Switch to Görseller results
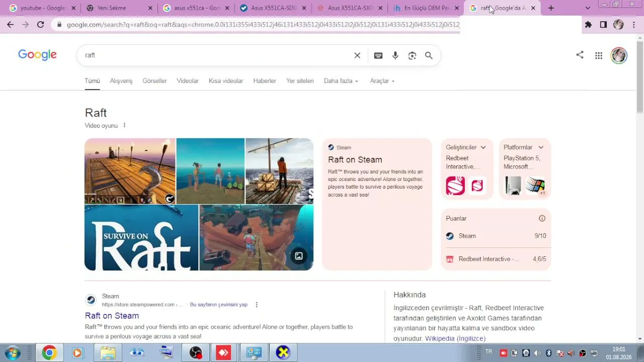644x362 pixels. (x=154, y=81)
